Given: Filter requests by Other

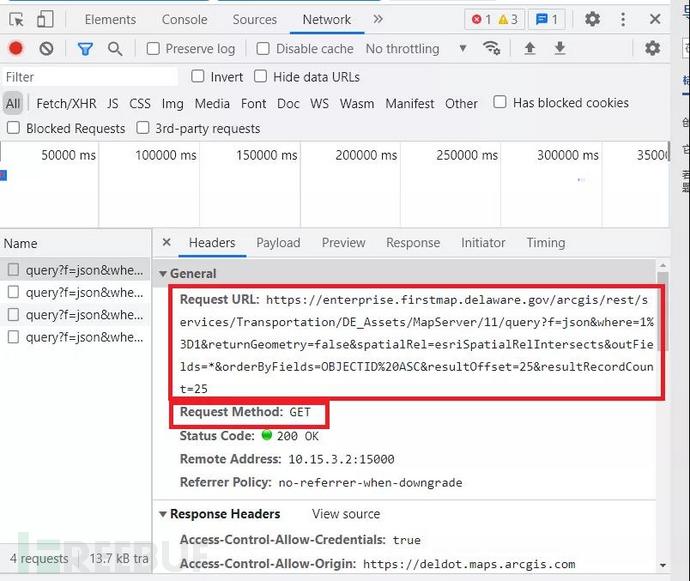Looking at the screenshot, I should [x=461, y=103].
